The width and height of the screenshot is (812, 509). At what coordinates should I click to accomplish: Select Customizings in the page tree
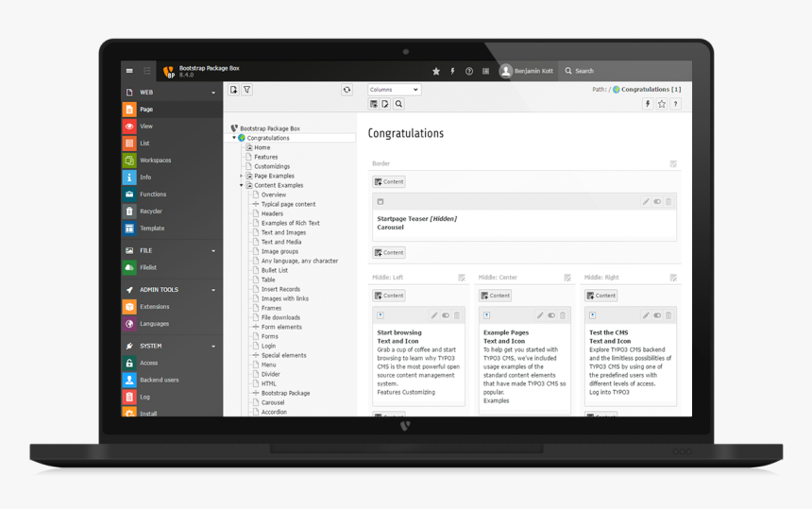(272, 167)
